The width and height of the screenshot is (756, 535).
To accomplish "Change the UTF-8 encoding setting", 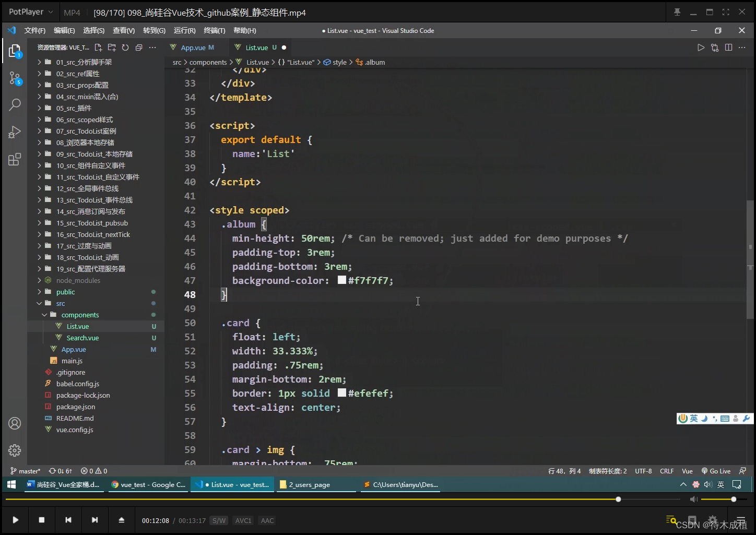I will pos(643,471).
